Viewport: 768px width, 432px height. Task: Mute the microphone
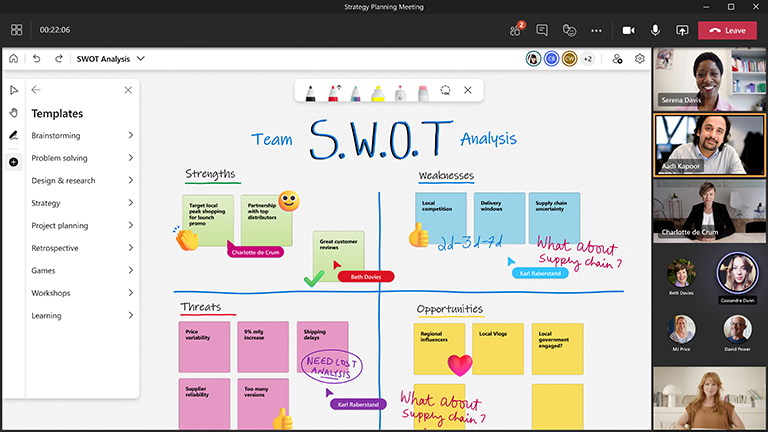656,30
